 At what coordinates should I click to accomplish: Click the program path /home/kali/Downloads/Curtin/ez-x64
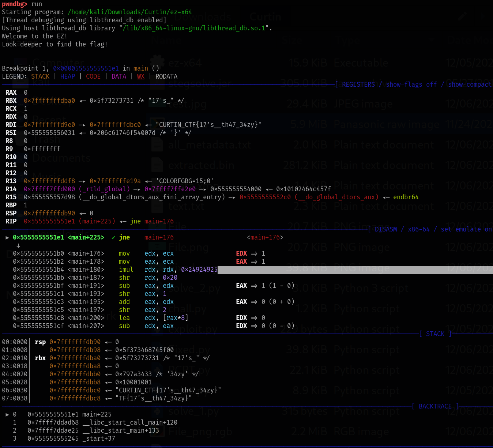click(x=130, y=12)
